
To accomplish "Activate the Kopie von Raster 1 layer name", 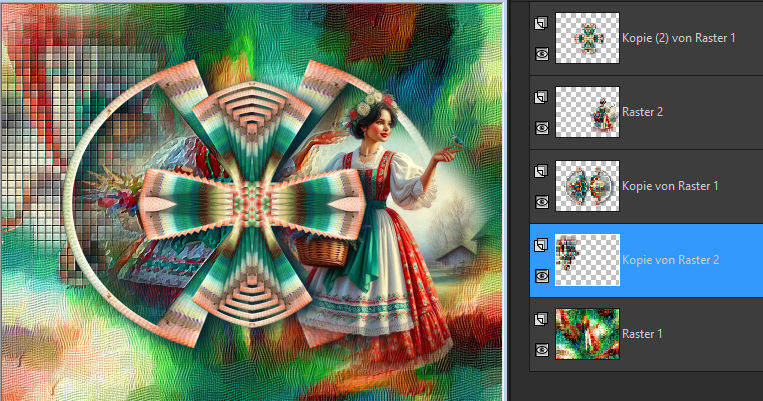I will (670, 186).
